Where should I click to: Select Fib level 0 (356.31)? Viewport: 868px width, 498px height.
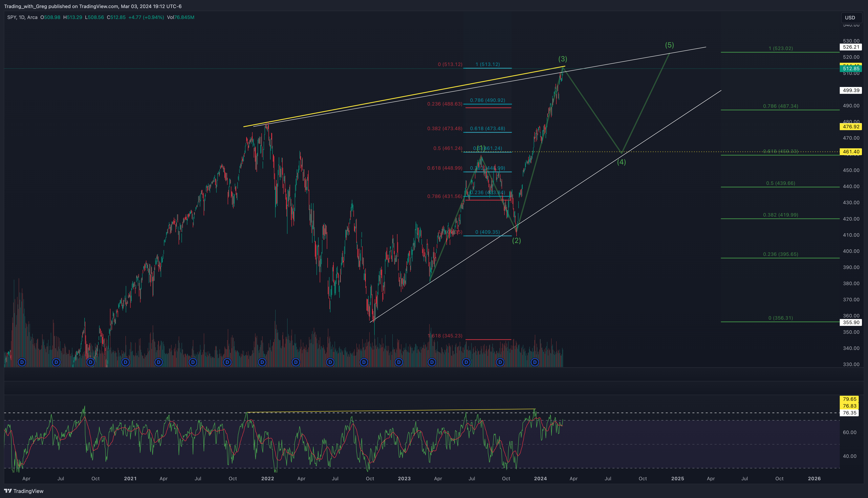point(780,318)
